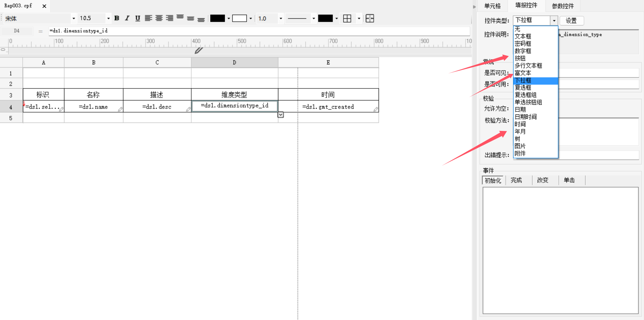Choose 附件 from the control type list
This screenshot has height=320, width=644.
[535, 153]
